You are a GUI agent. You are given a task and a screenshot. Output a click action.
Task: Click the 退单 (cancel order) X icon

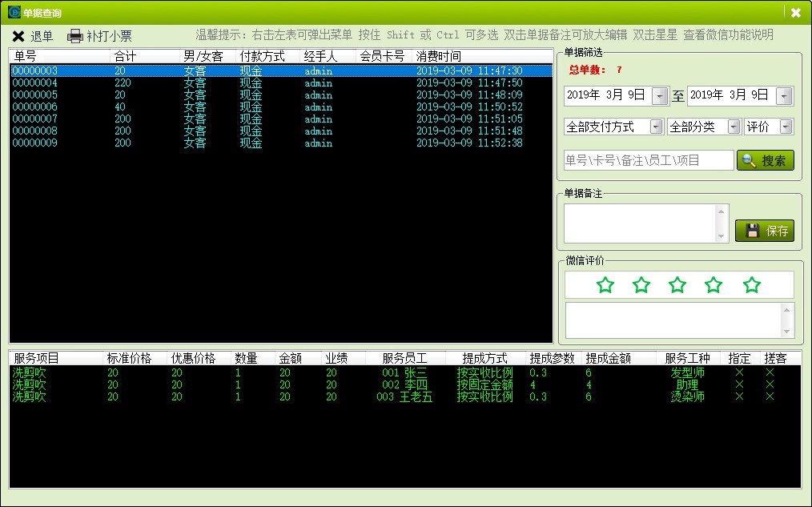(18, 36)
